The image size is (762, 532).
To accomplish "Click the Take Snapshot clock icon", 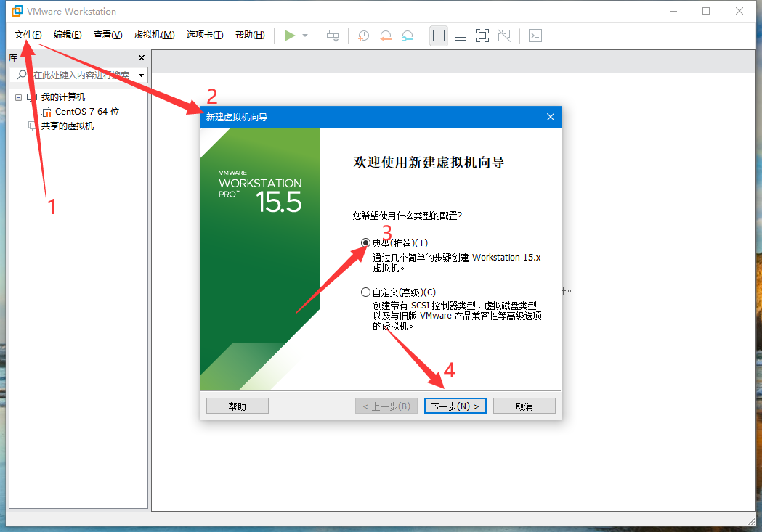I will [363, 36].
